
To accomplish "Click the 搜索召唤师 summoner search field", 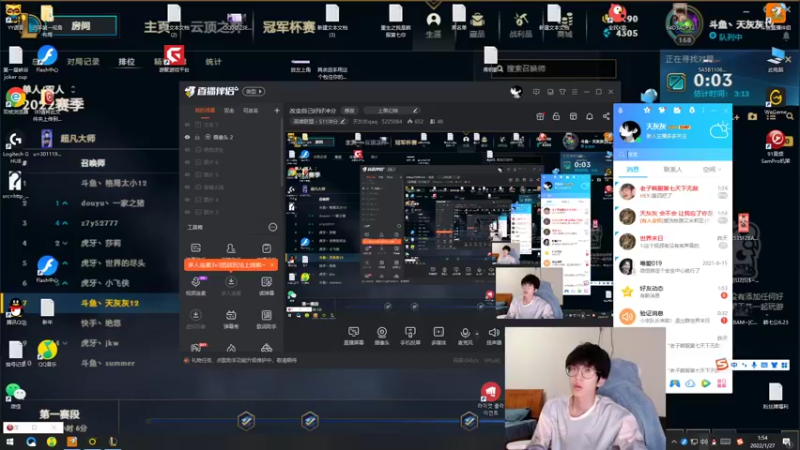I will 555,68.
